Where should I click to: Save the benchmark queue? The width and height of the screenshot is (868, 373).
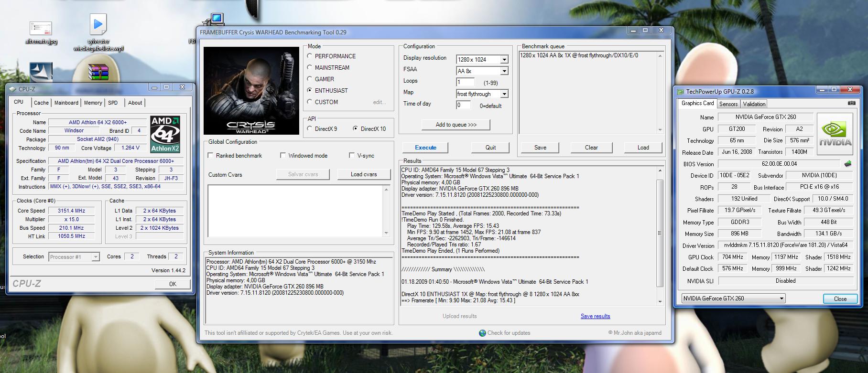[x=540, y=148]
